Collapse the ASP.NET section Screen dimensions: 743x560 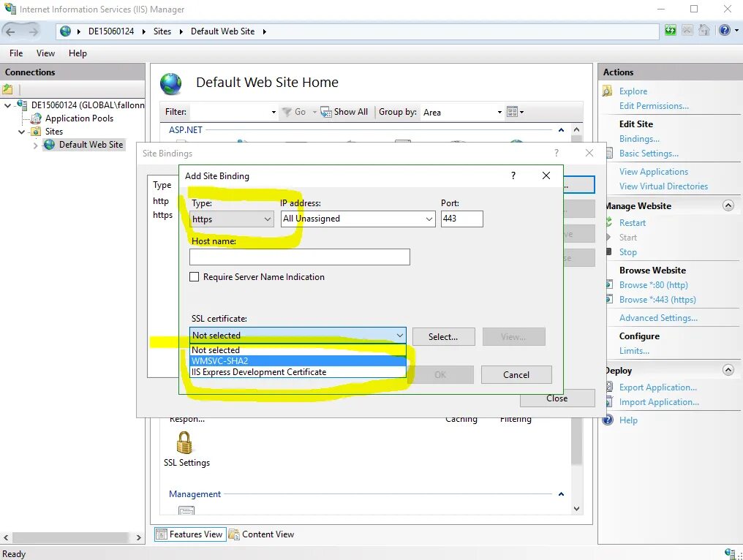(561, 130)
